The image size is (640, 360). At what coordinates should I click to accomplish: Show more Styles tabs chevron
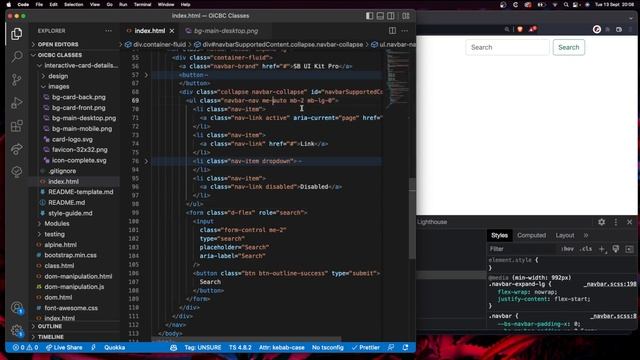[586, 235]
